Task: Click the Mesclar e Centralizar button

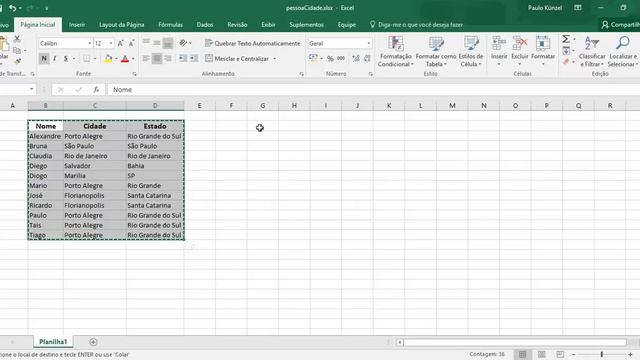Action: (237, 59)
